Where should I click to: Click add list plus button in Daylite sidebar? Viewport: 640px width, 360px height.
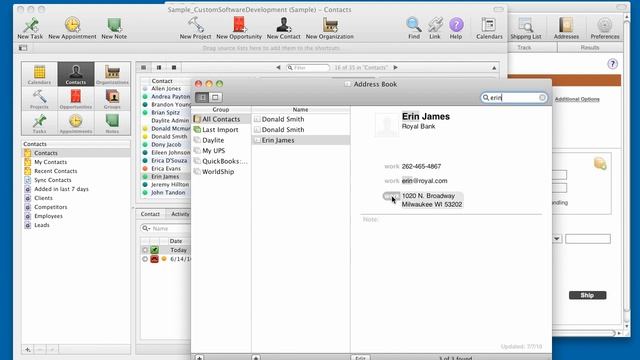pos(28,349)
